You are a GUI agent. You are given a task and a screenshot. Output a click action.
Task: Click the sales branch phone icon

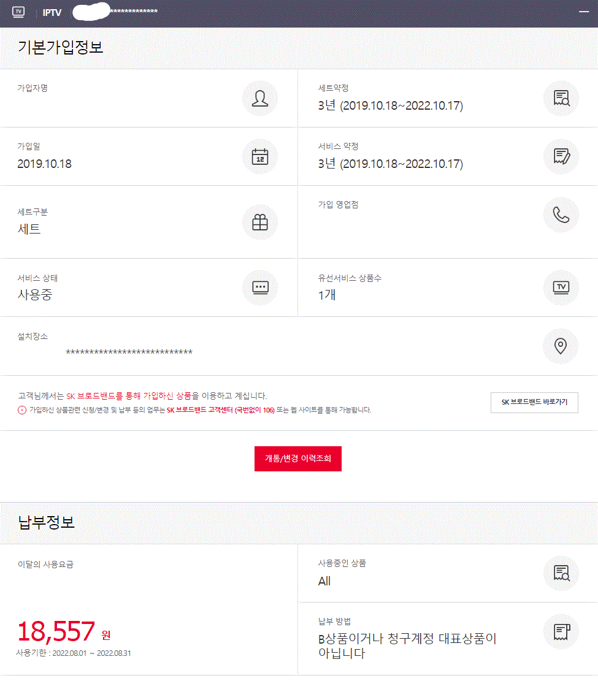tap(561, 215)
